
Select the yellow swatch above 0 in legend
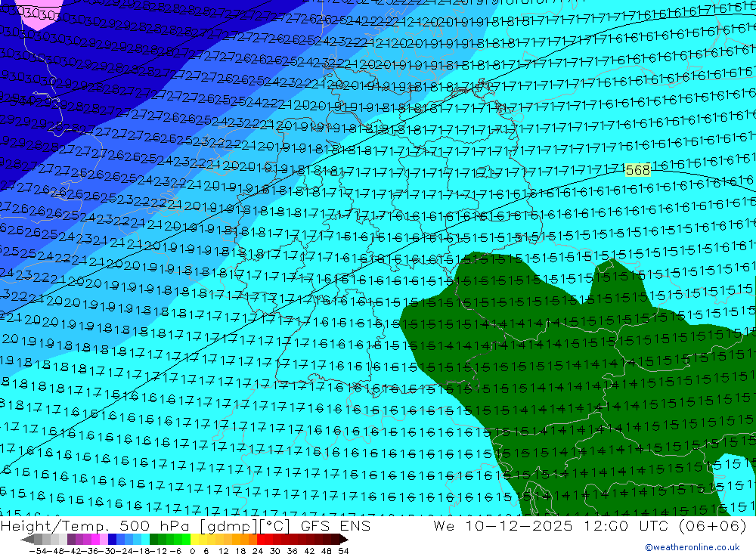pyautogui.click(x=195, y=539)
